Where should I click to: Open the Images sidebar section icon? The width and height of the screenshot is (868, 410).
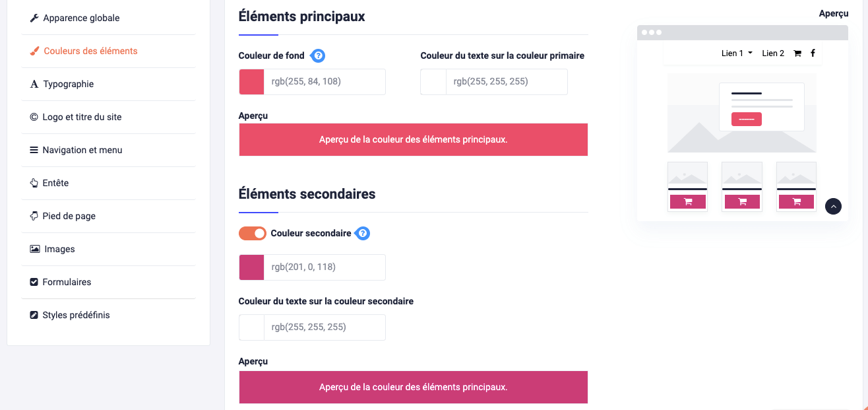point(34,249)
